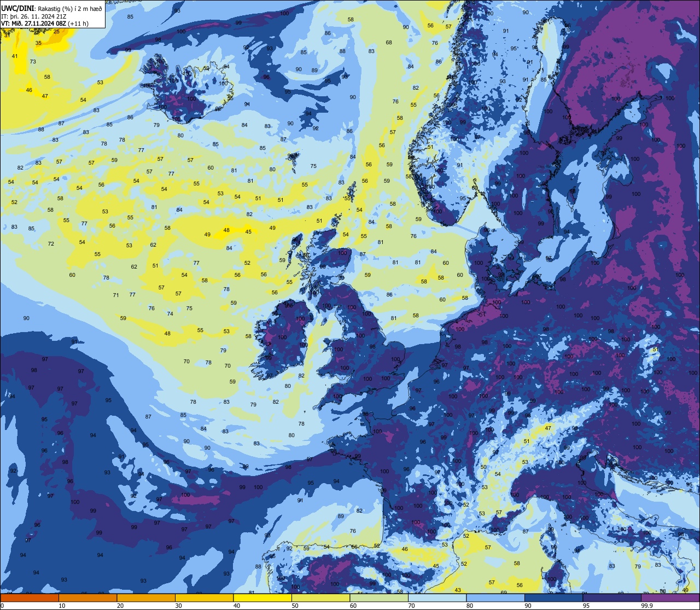Click the humidity value "72" on the map

51,243
